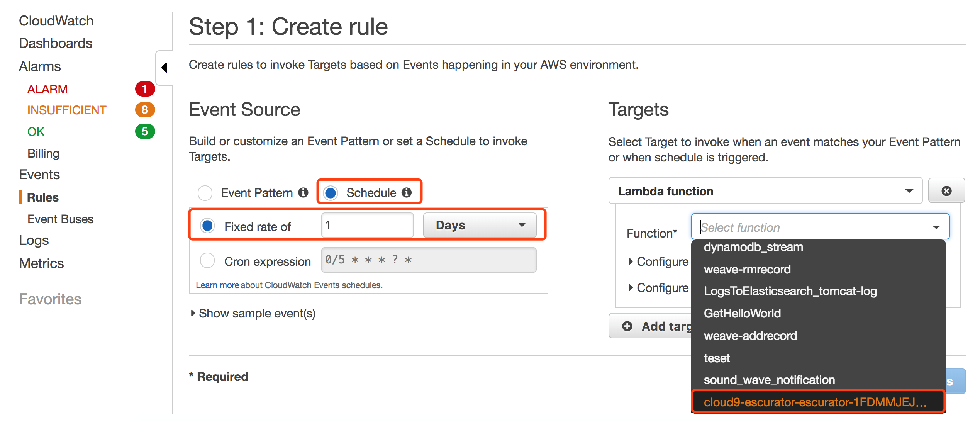The width and height of the screenshot is (980, 421).
Task: Select the Schedule radio button
Action: pos(331,193)
